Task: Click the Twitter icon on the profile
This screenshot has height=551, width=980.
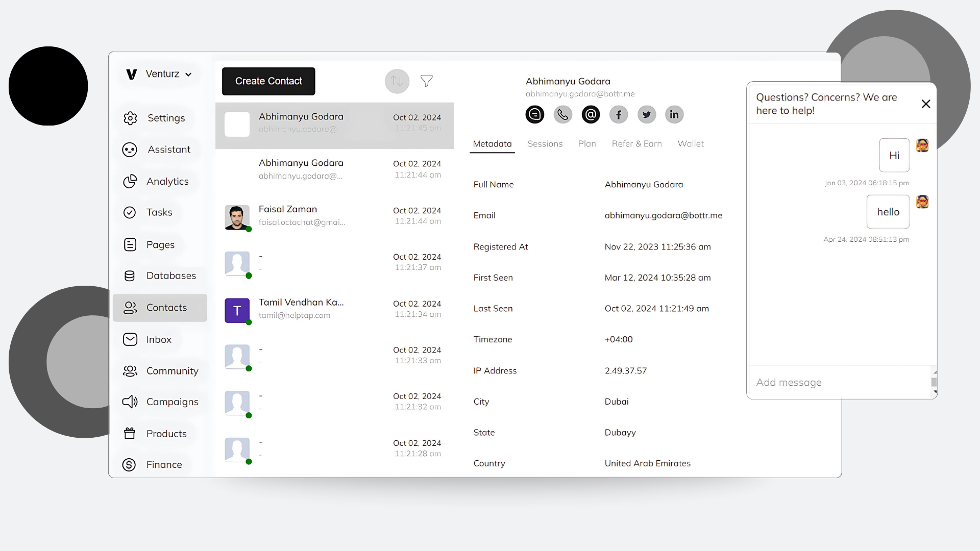Action: tap(646, 114)
